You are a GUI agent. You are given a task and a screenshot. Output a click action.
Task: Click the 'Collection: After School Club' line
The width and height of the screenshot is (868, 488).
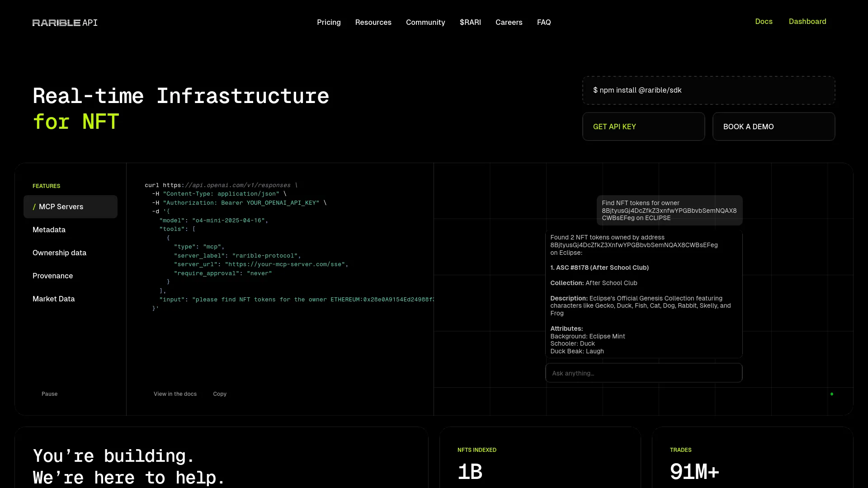(594, 283)
